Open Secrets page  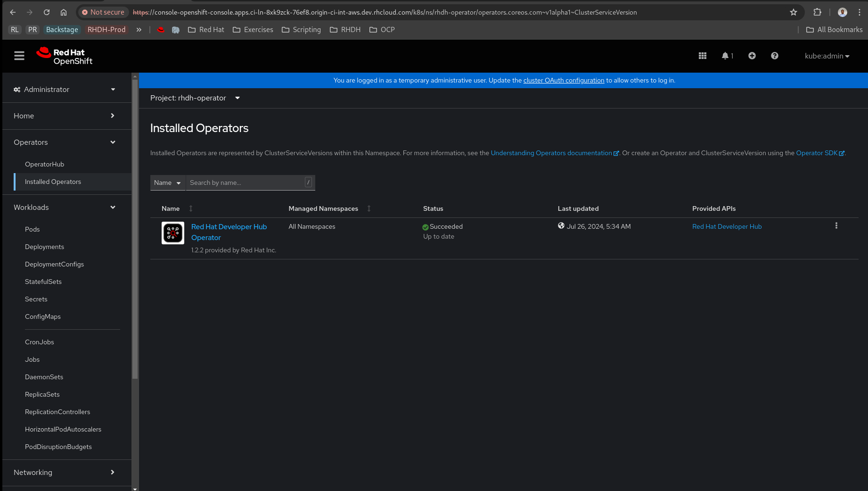click(36, 299)
